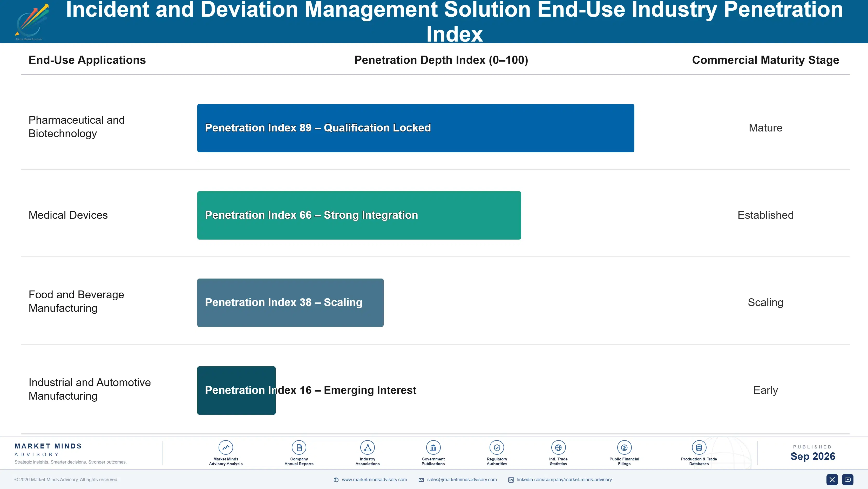
Task: Click the Penetration Depth Index (0–100) header
Action: click(441, 60)
